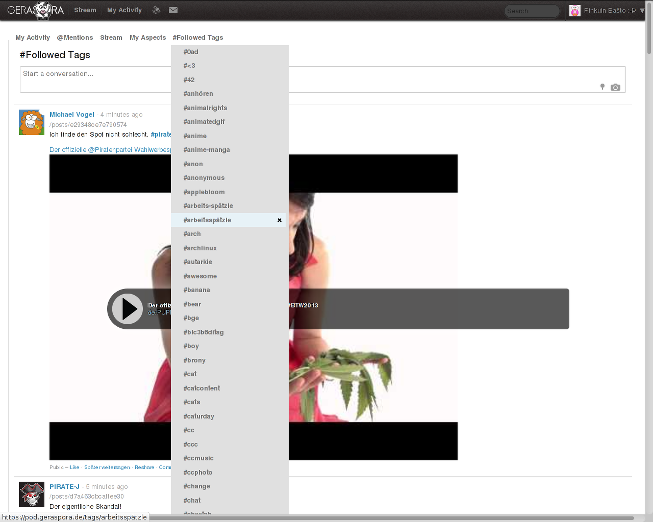Choose the #archlinux tag entry
The width and height of the screenshot is (653, 522).
(x=200, y=248)
